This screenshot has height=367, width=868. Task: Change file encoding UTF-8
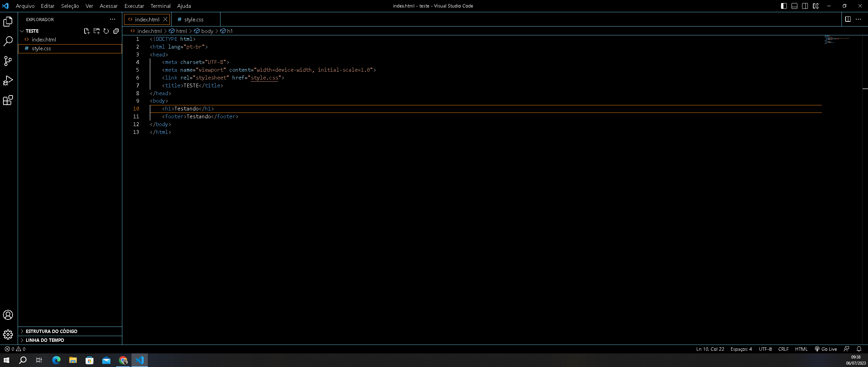click(x=765, y=349)
